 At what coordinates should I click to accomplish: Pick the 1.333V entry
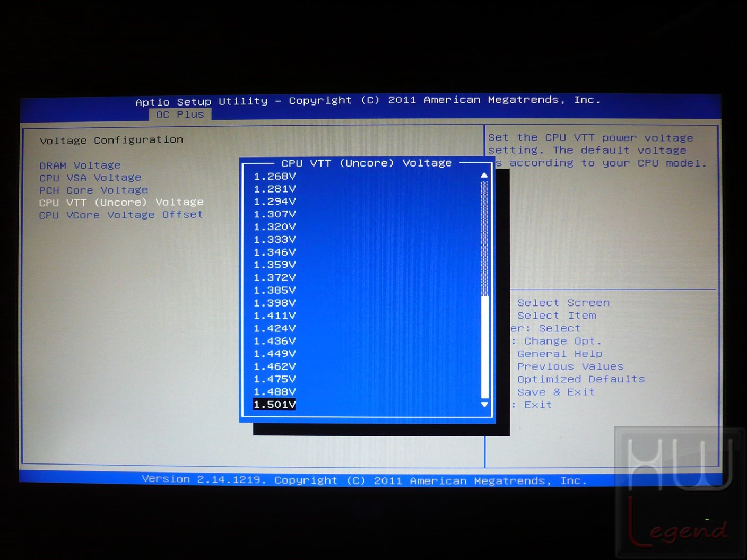point(275,240)
